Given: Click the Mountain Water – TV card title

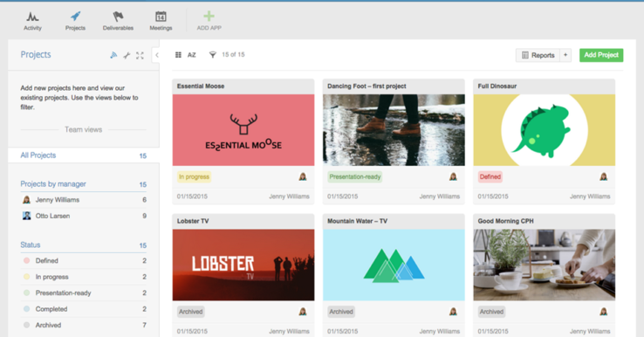Looking at the screenshot, I should pos(357,221).
